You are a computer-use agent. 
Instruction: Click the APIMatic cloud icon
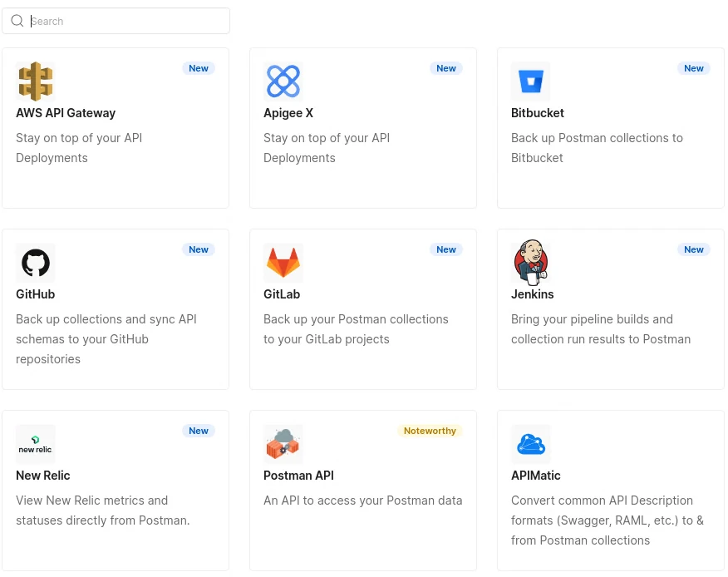(x=530, y=444)
